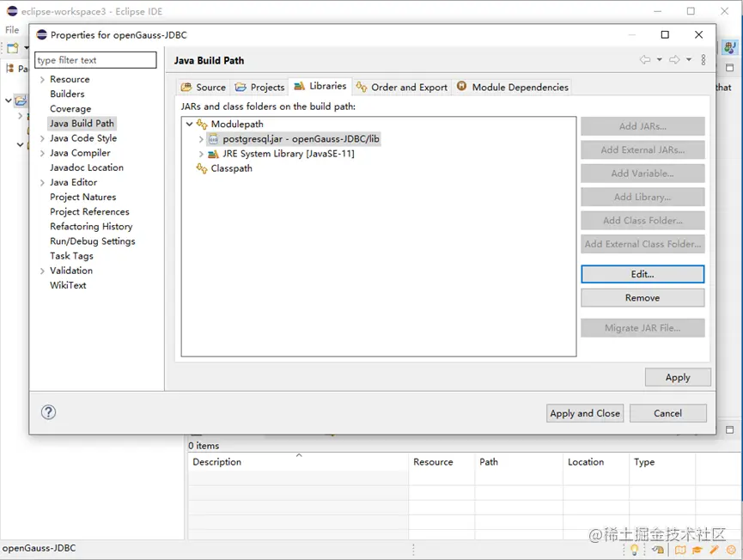This screenshot has width=743, height=560.
Task: Click Apply and Close
Action: pos(585,413)
